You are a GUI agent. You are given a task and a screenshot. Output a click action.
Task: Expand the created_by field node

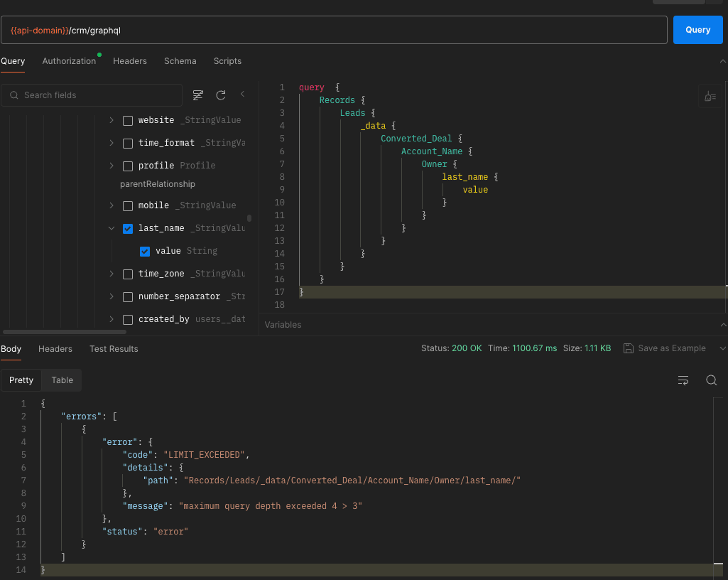(x=112, y=319)
